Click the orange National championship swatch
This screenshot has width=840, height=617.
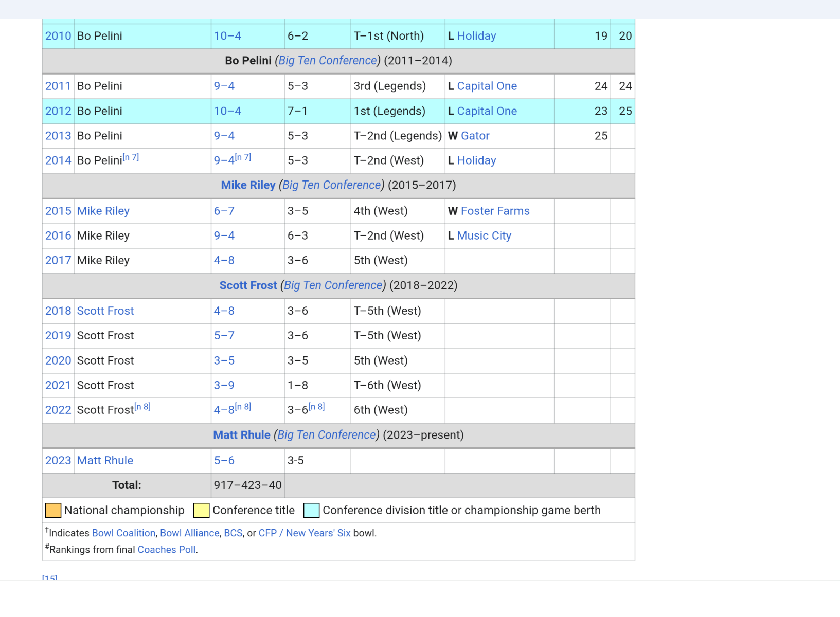coord(53,511)
